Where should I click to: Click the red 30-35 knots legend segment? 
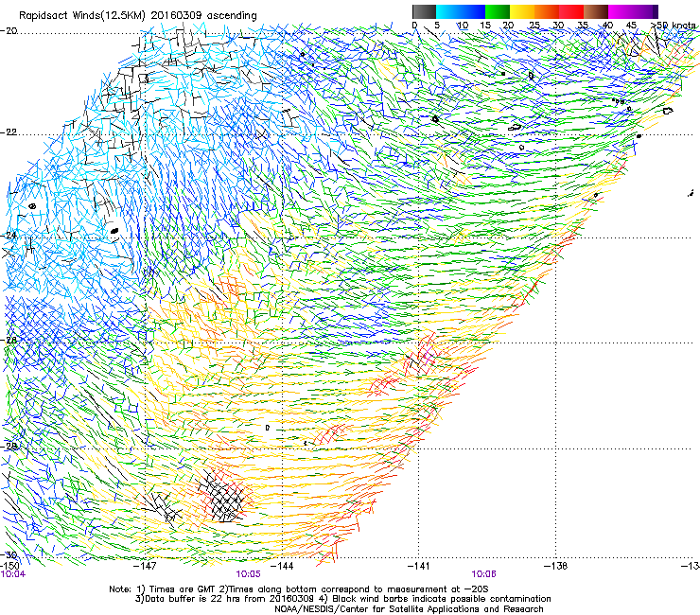pyautogui.click(x=571, y=11)
